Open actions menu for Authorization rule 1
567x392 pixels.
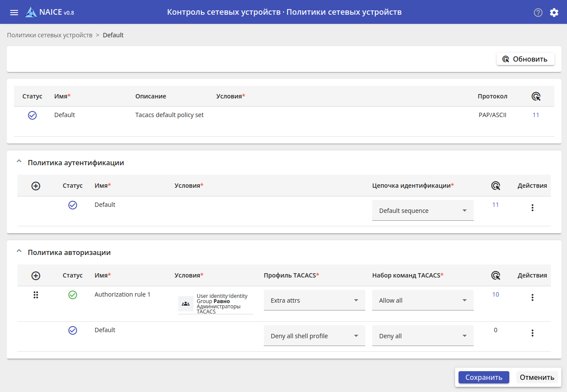click(x=532, y=297)
